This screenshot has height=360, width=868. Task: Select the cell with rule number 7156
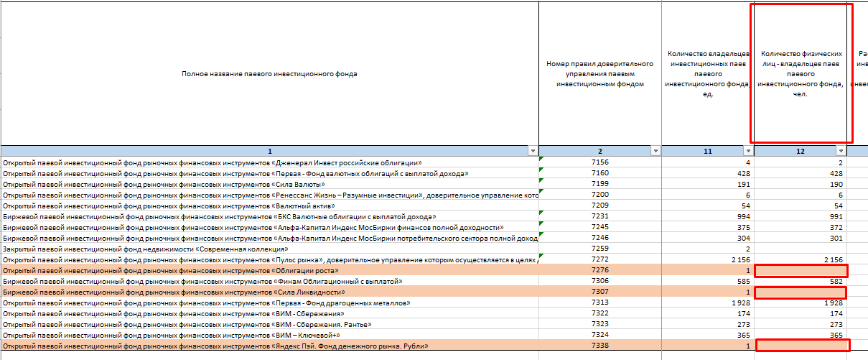(x=599, y=162)
